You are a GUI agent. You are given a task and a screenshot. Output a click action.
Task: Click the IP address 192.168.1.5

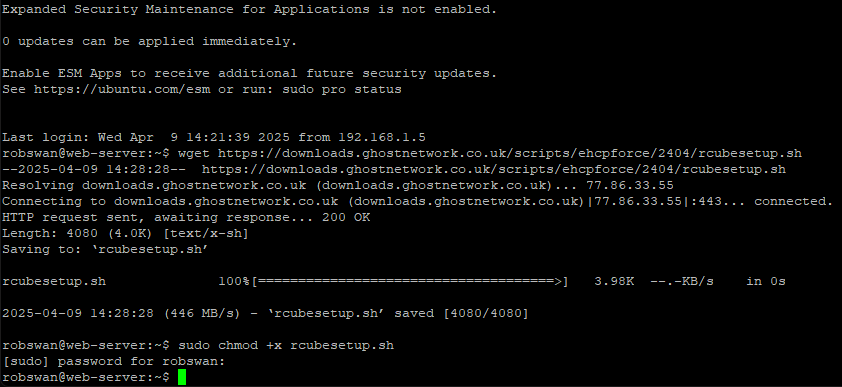(x=382, y=137)
